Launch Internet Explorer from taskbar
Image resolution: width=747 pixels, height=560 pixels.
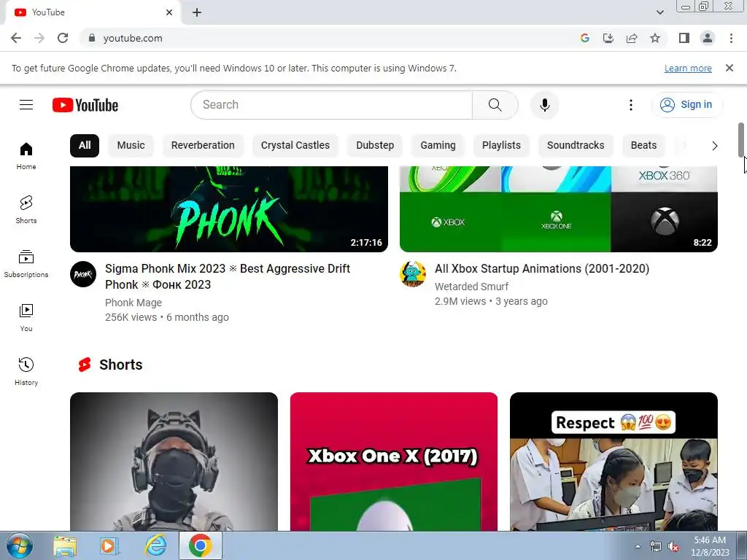(156, 545)
